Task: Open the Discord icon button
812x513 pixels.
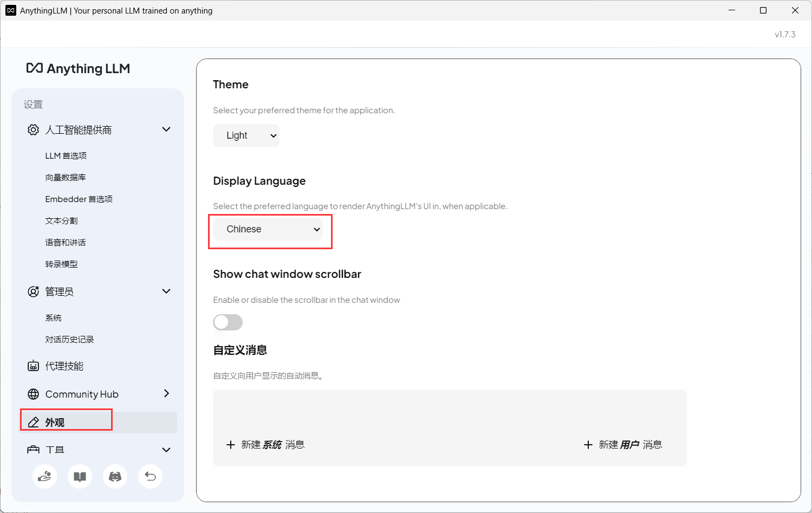Action: click(115, 477)
